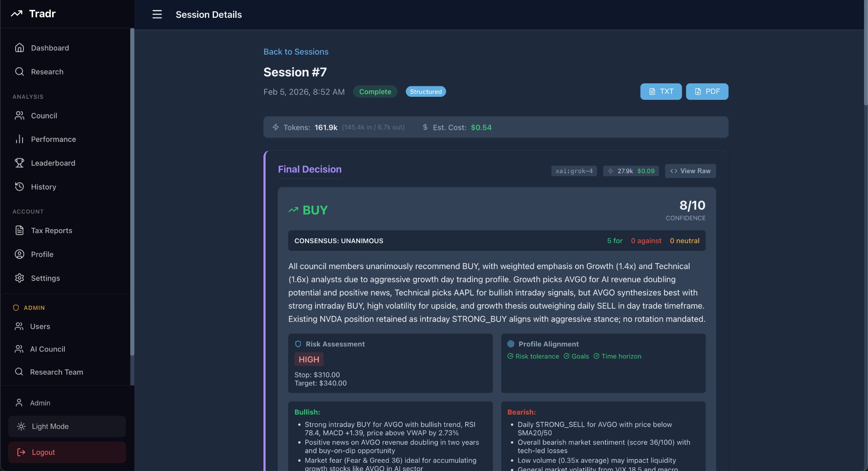Open Tax Reports via the document icon
868x471 pixels.
(x=20, y=230)
